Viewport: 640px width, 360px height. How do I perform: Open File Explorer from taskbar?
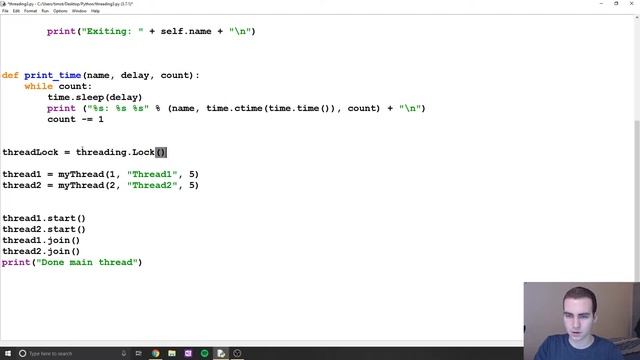172,353
